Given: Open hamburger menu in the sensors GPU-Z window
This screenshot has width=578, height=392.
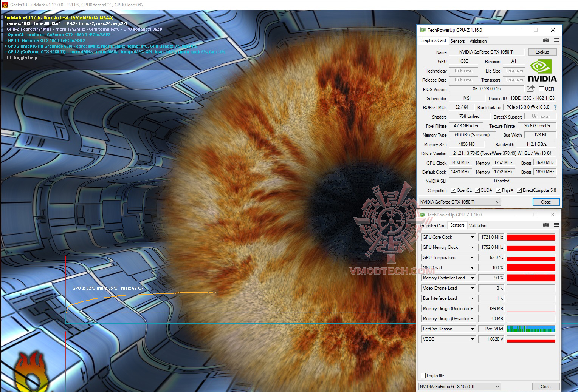Looking at the screenshot, I should [556, 225].
